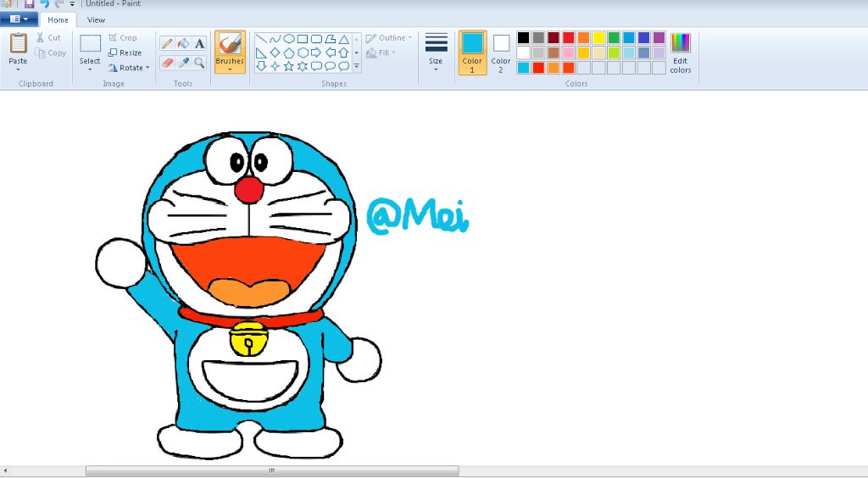Activate Color 1 foreground selector
The height and width of the screenshot is (478, 868).
coord(472,53)
